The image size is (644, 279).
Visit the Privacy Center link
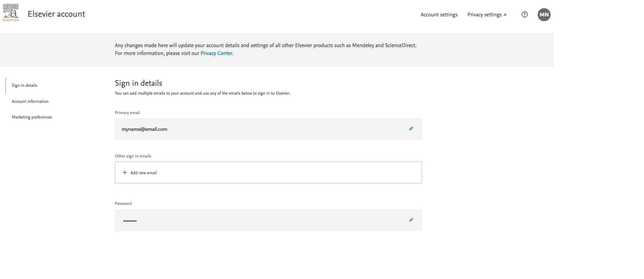(216, 53)
